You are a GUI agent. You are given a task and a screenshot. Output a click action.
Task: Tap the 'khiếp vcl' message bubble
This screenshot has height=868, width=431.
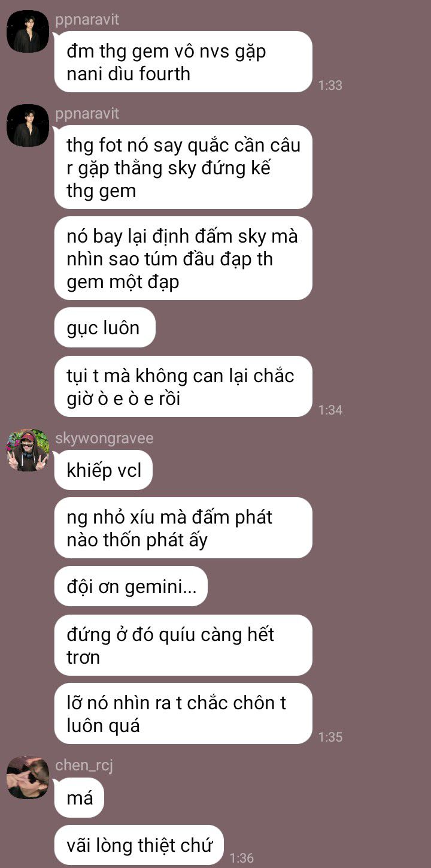tap(104, 470)
